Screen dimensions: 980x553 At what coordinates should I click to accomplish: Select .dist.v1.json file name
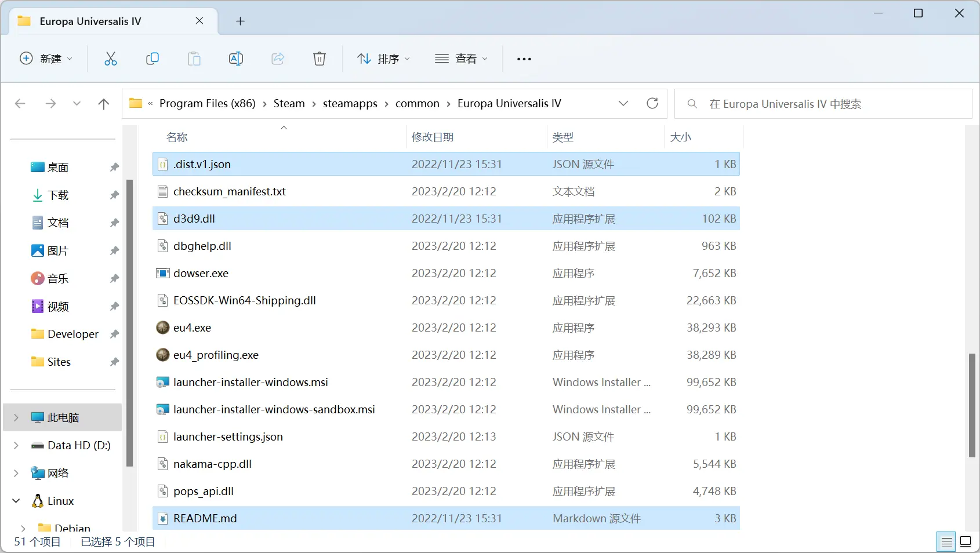point(202,164)
